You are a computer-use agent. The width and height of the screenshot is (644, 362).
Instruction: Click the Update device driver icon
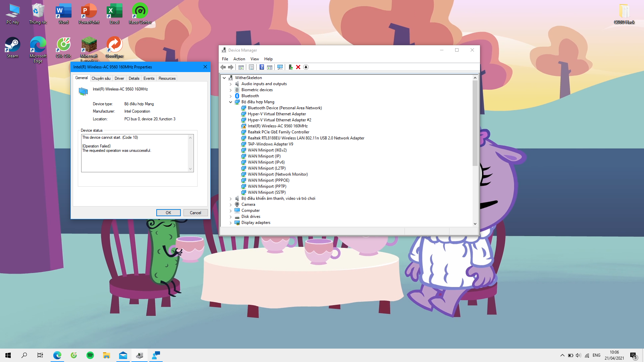coord(290,67)
